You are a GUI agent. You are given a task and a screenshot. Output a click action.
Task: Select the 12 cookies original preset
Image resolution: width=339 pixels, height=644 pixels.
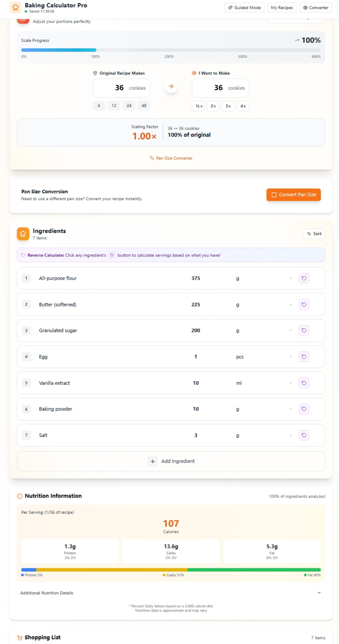point(114,106)
